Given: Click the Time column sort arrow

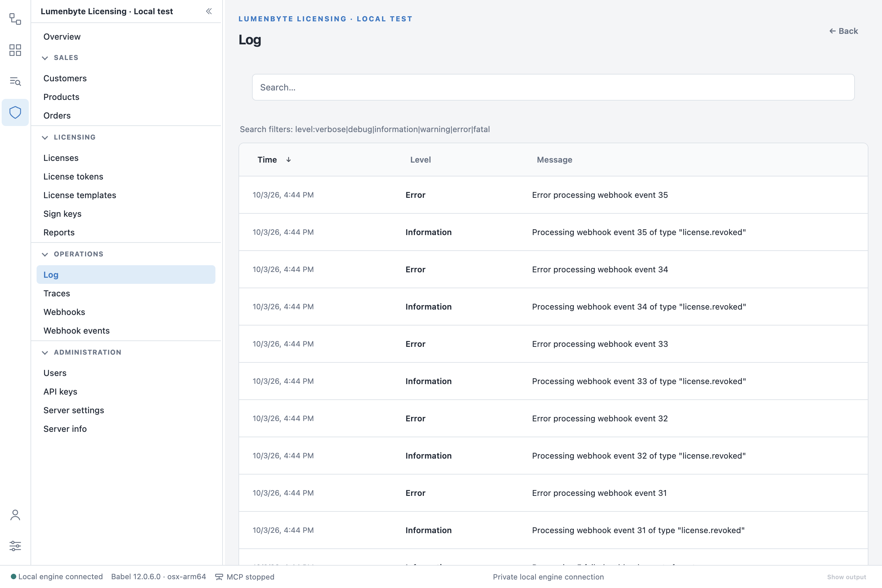Looking at the screenshot, I should [288, 160].
